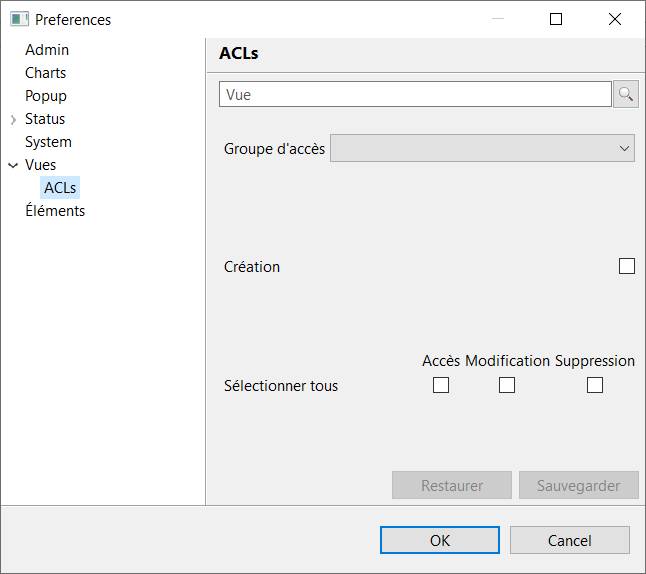Tick the Accès select-all checkbox
This screenshot has height=574, width=646.
441,385
